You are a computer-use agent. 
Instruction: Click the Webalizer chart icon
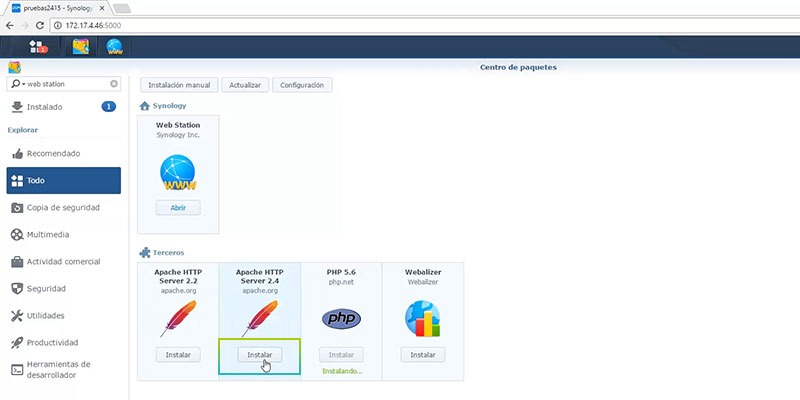422,319
